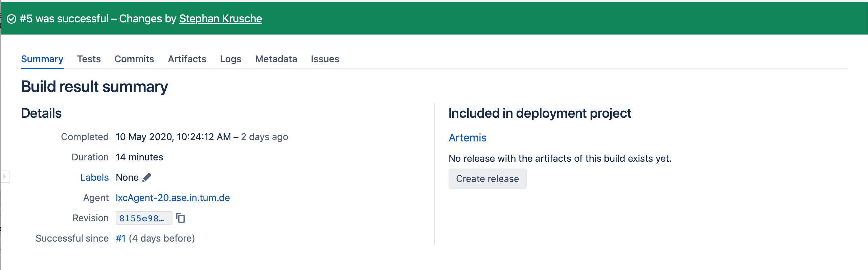Open the Commits tab
The image size is (868, 270).
134,59
